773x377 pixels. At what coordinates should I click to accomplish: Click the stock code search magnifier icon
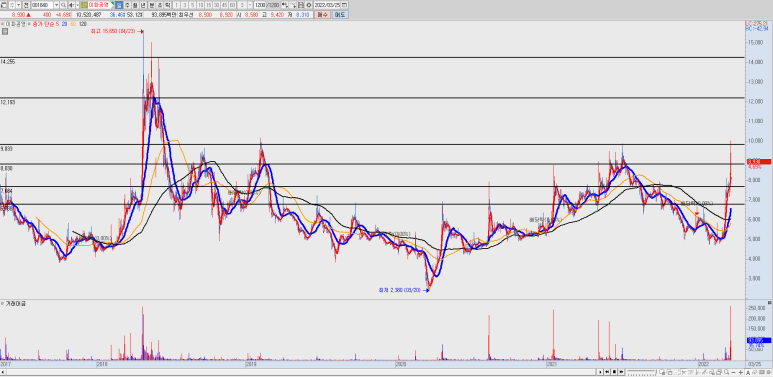point(64,4)
